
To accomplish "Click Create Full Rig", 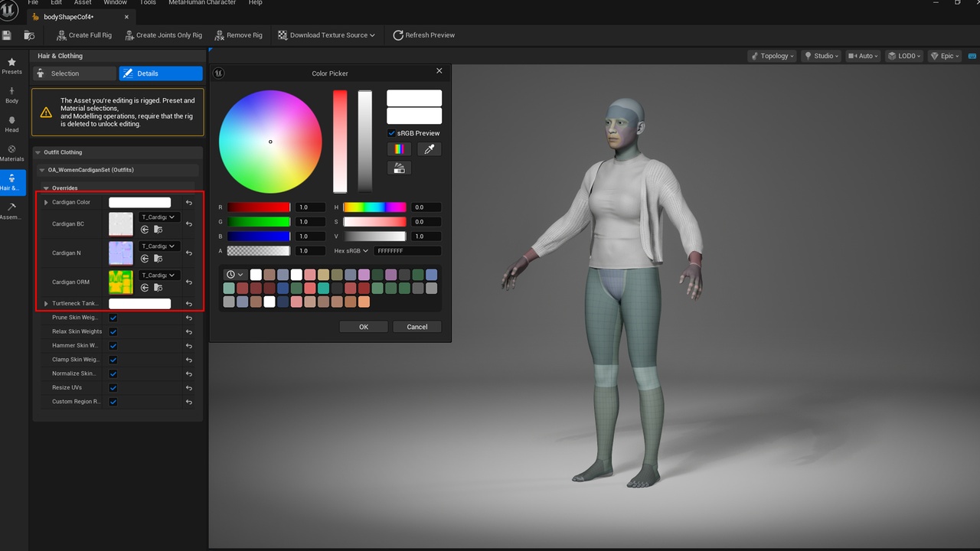I will pyautogui.click(x=84, y=35).
